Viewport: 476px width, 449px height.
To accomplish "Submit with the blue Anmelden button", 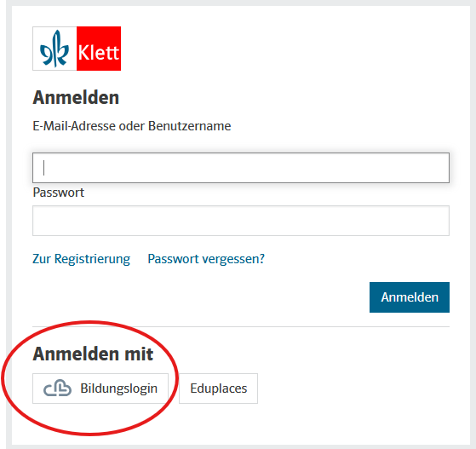I will pos(410,297).
